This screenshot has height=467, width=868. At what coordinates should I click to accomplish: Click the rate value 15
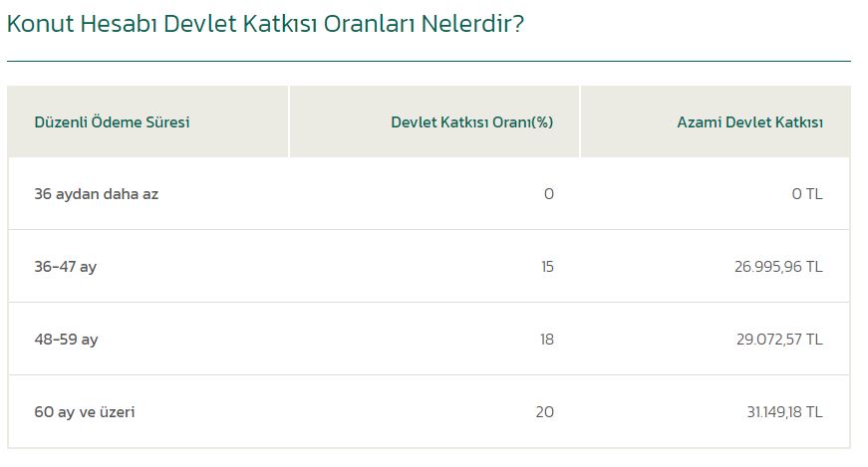click(546, 267)
